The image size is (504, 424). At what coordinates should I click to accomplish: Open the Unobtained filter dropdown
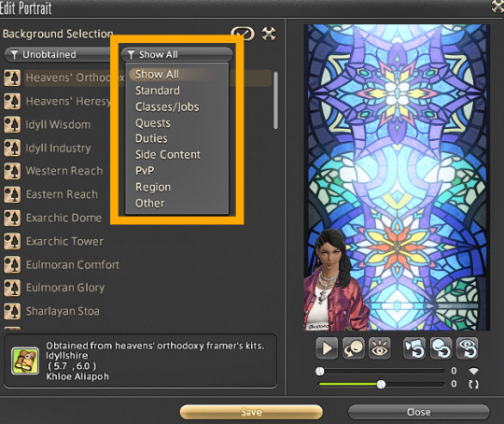[58, 54]
